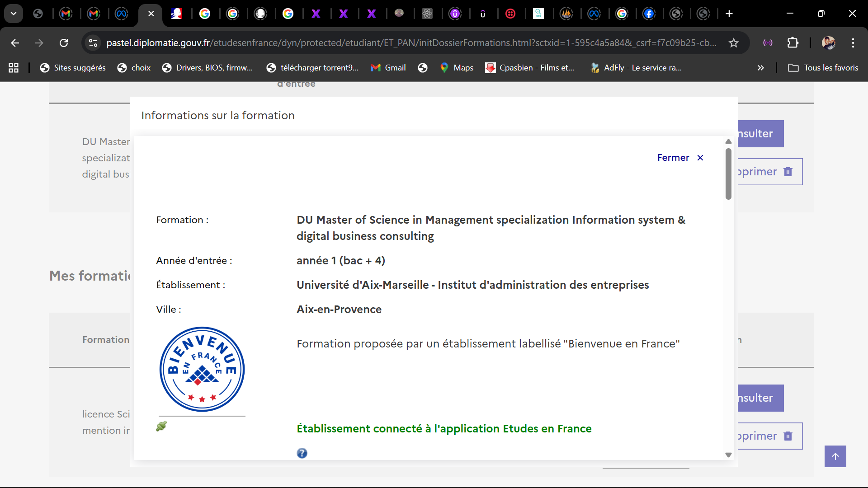Open Tous les favoris bookmarks folder
This screenshot has height=488, width=868.
tap(823, 68)
